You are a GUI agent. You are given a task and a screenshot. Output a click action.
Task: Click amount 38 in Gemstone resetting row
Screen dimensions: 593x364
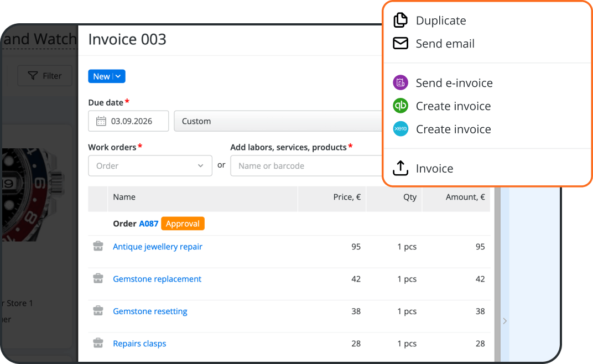click(x=480, y=311)
